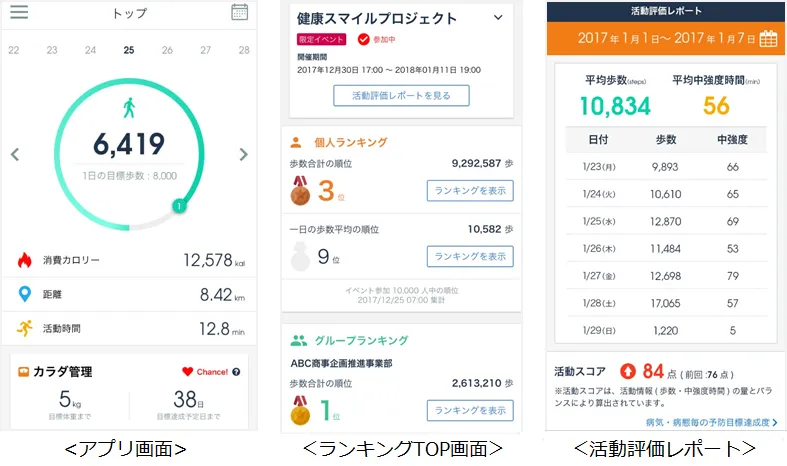Show ranking for 歩数合計の順位 in 個人ランキング
The image size is (787, 466).
pos(469,190)
